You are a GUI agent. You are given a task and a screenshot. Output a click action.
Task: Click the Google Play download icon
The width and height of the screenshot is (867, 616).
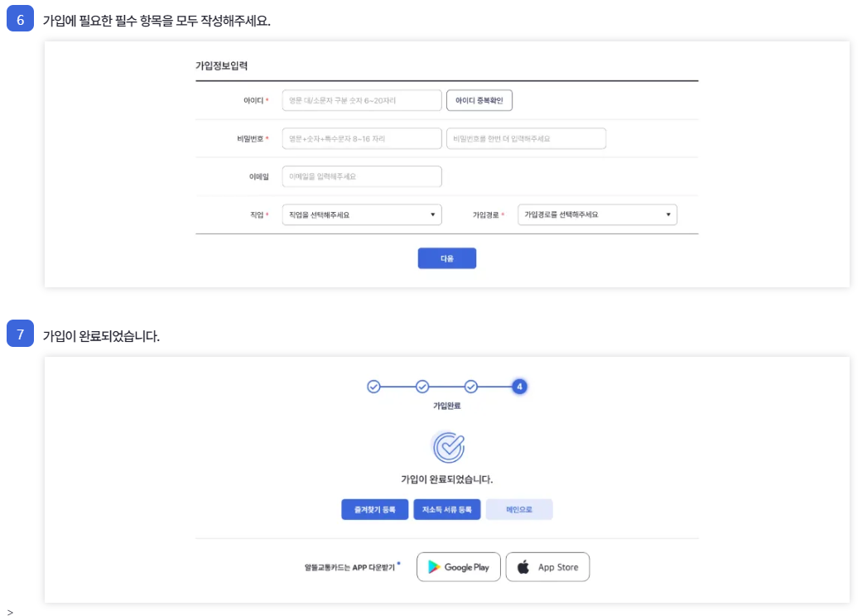point(433,566)
